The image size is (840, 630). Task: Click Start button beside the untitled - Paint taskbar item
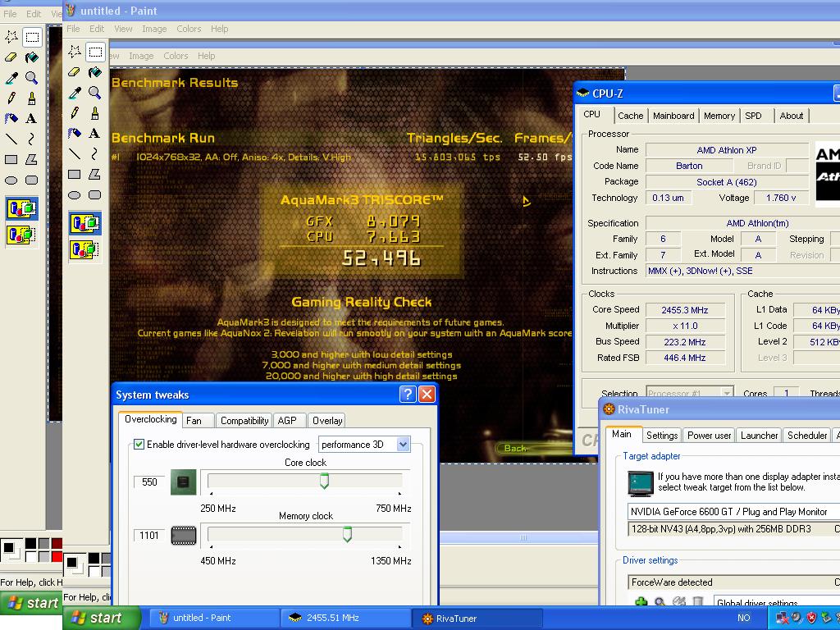[x=103, y=618]
